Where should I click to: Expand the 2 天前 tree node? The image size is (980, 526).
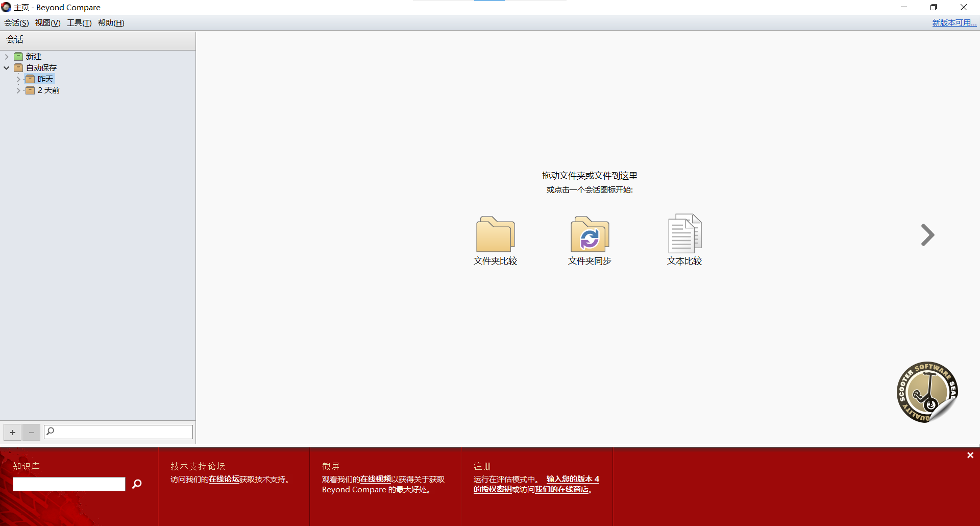click(x=18, y=90)
